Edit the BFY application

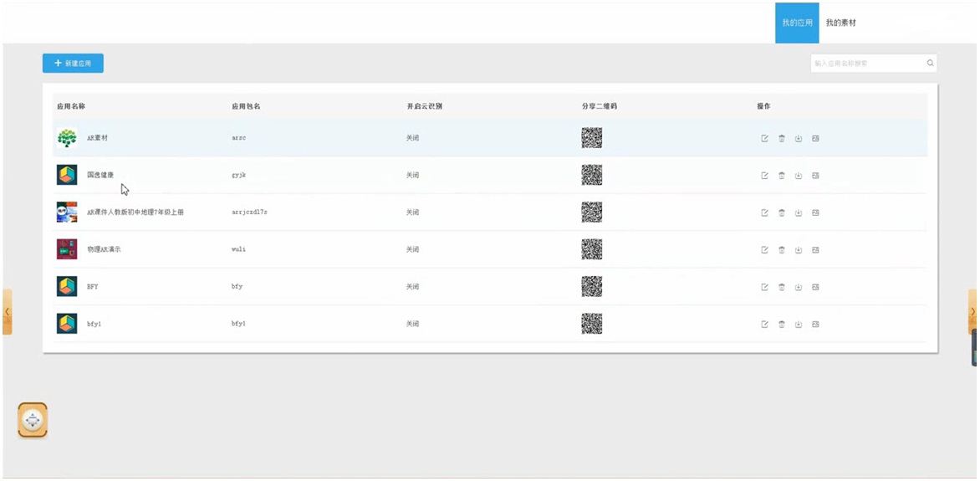tap(764, 287)
